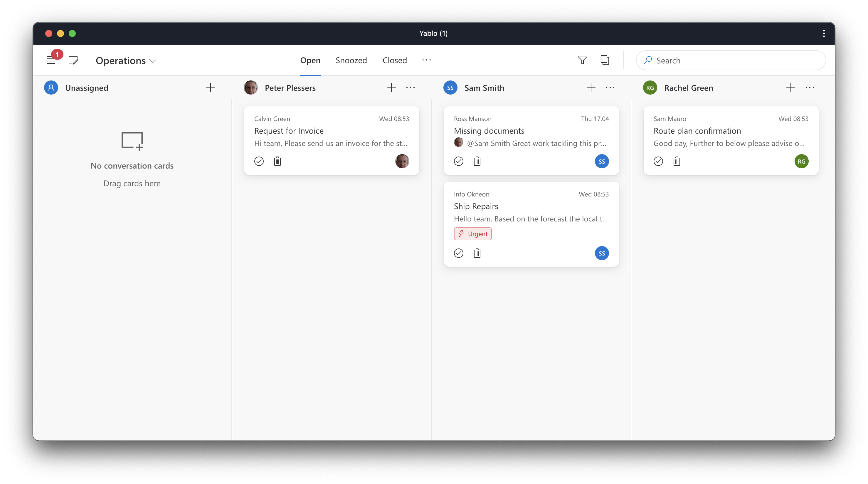Add a card to Unassigned column
868x484 pixels.
tap(210, 88)
